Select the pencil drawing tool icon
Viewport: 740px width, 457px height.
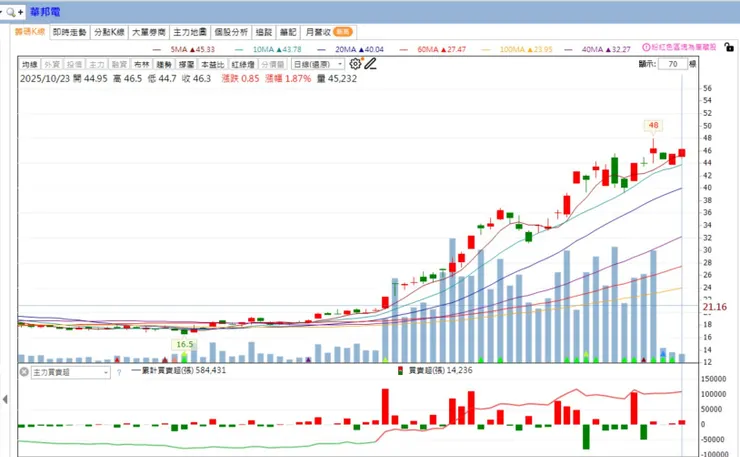(x=370, y=64)
